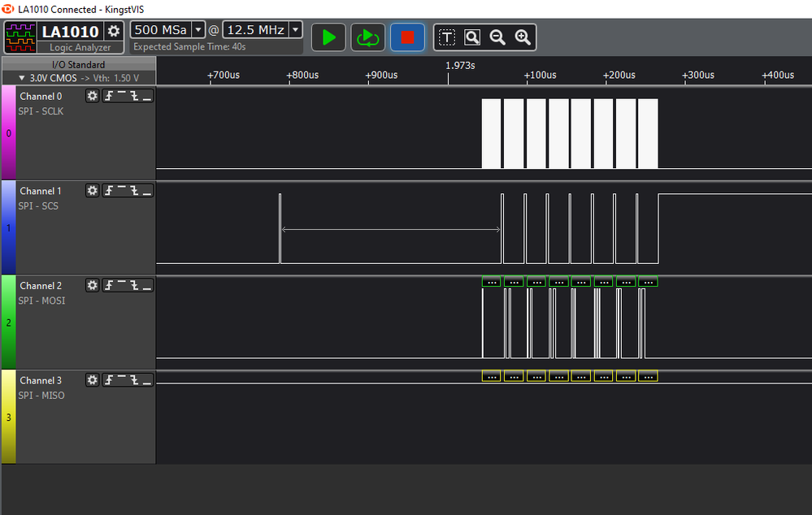Viewport: 812px width, 515px height.
Task: Select the Channel 1 name label
Action: tap(41, 191)
